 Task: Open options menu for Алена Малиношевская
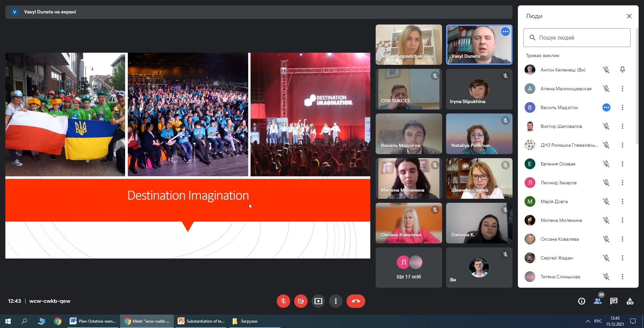tap(623, 89)
